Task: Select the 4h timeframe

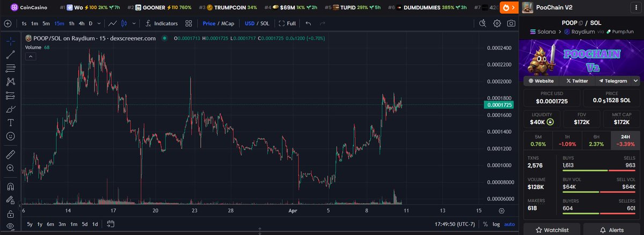Action: (82, 24)
